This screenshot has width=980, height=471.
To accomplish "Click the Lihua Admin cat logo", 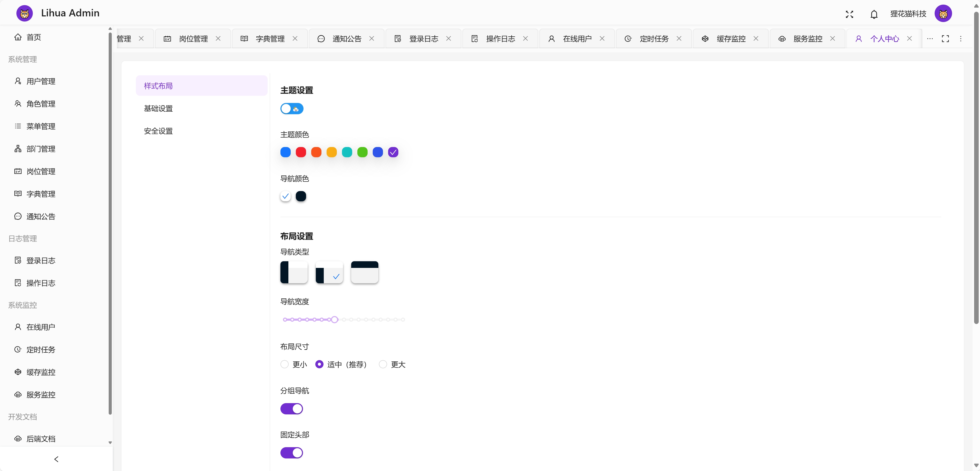I will click(x=24, y=13).
